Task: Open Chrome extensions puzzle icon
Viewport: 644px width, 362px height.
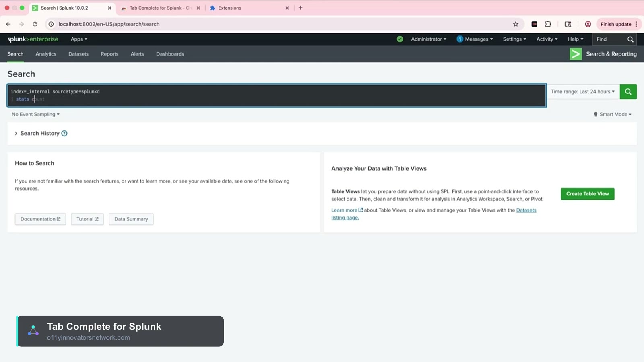Action: [x=548, y=24]
